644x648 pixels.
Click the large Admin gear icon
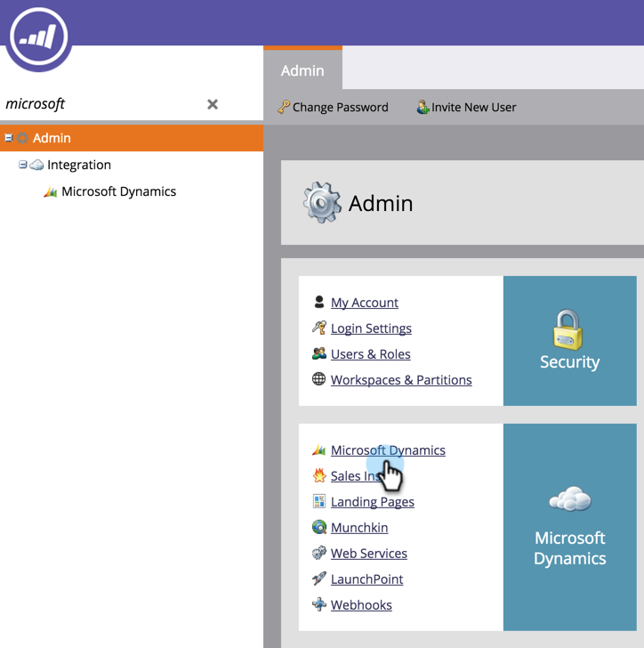322,203
